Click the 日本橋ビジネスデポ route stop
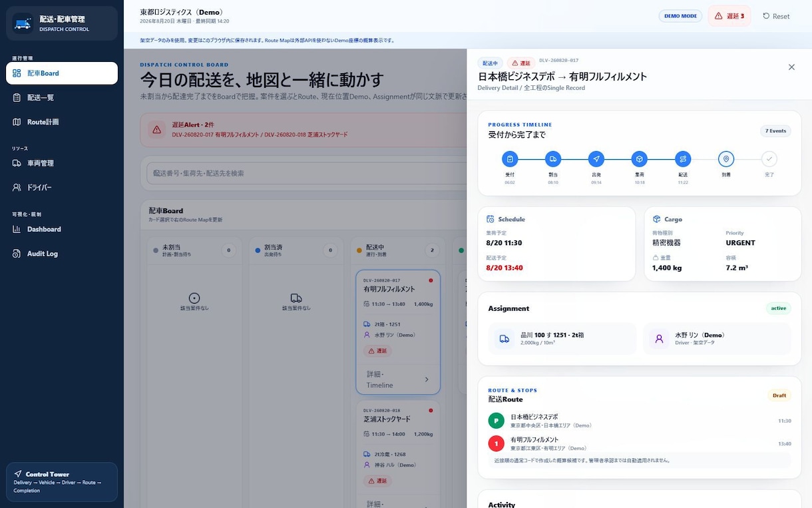812x508 pixels. pos(639,421)
